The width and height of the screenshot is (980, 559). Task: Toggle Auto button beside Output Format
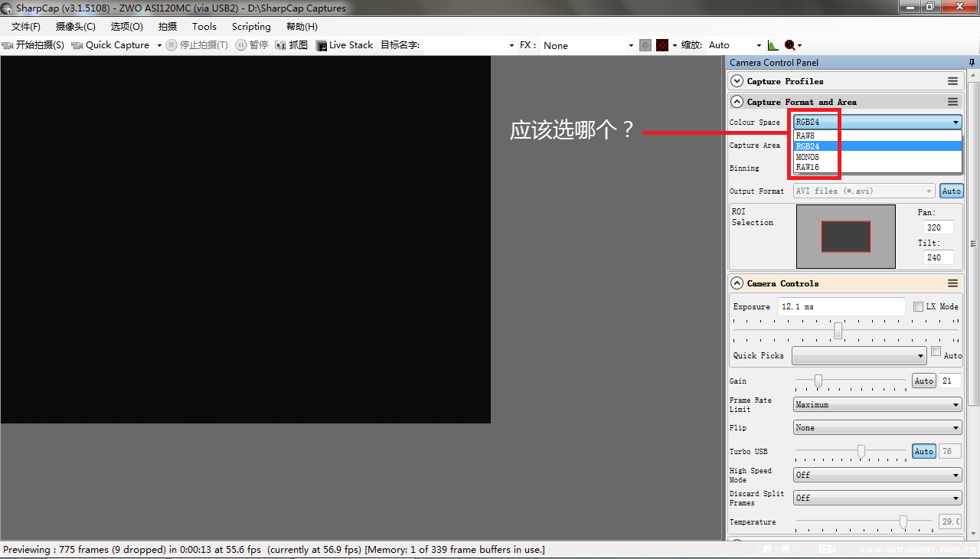coord(951,191)
